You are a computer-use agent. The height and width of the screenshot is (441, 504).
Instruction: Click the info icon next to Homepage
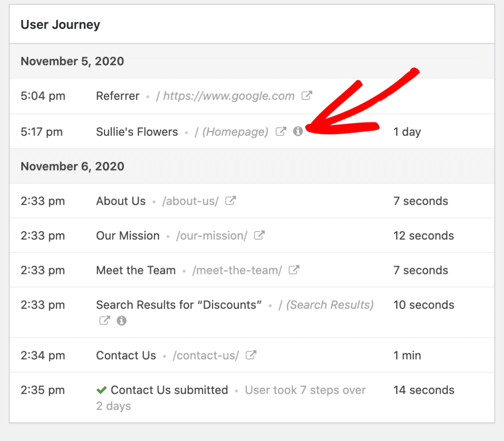pyautogui.click(x=298, y=131)
